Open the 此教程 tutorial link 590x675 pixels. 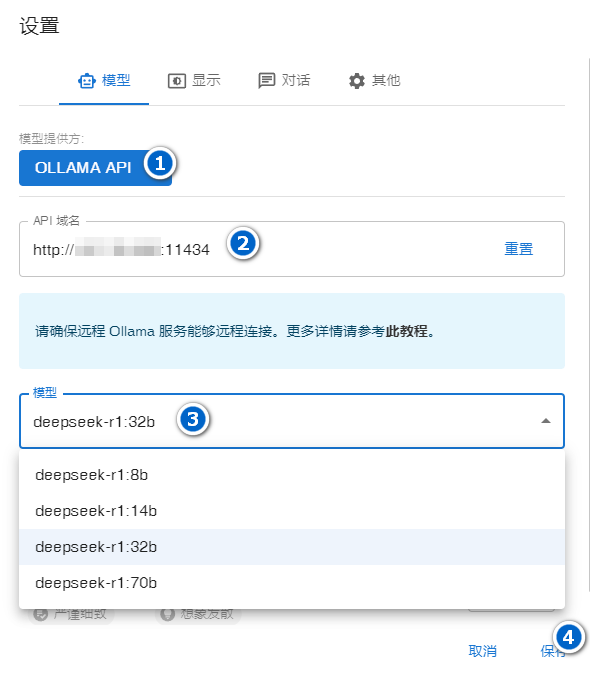click(x=406, y=331)
